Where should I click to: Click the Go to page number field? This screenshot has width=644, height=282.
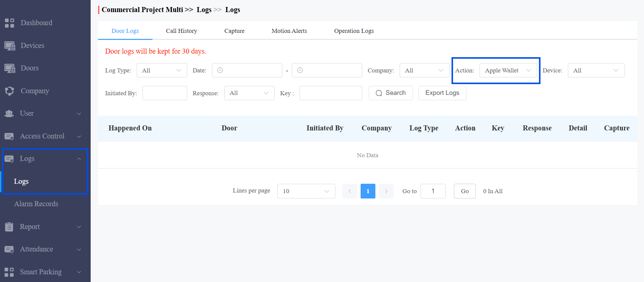(433, 191)
